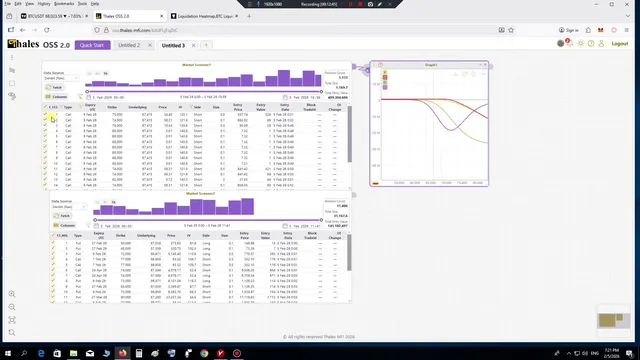
Task: Click Columns in Market Screener1
Action: coord(56,97)
